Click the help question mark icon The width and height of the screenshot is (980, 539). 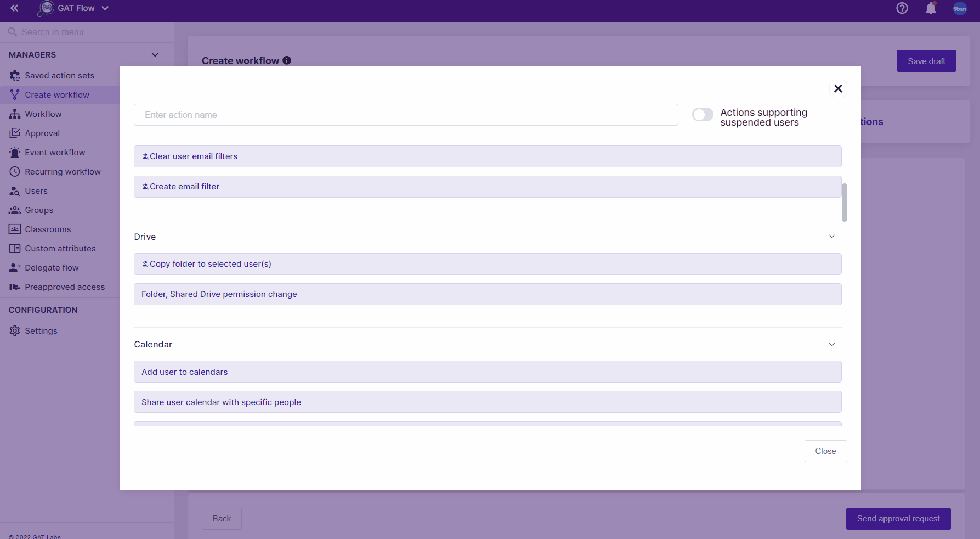click(902, 8)
